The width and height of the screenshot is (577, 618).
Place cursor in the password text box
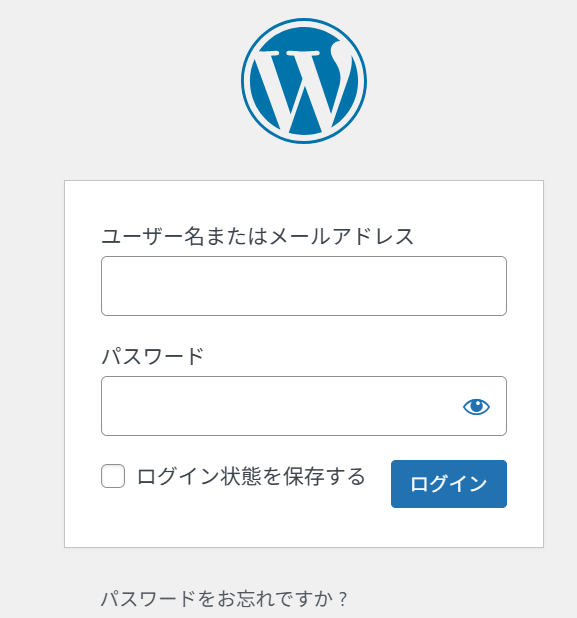(304, 406)
